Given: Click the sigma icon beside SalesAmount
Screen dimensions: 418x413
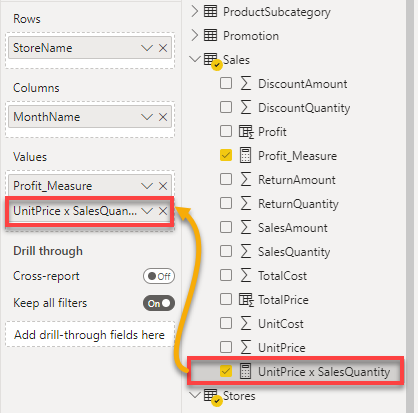Looking at the screenshot, I should [x=246, y=228].
